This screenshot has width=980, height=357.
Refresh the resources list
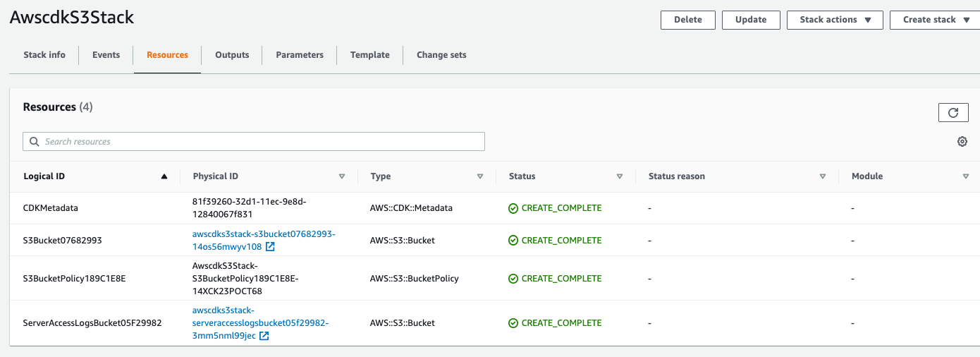953,112
